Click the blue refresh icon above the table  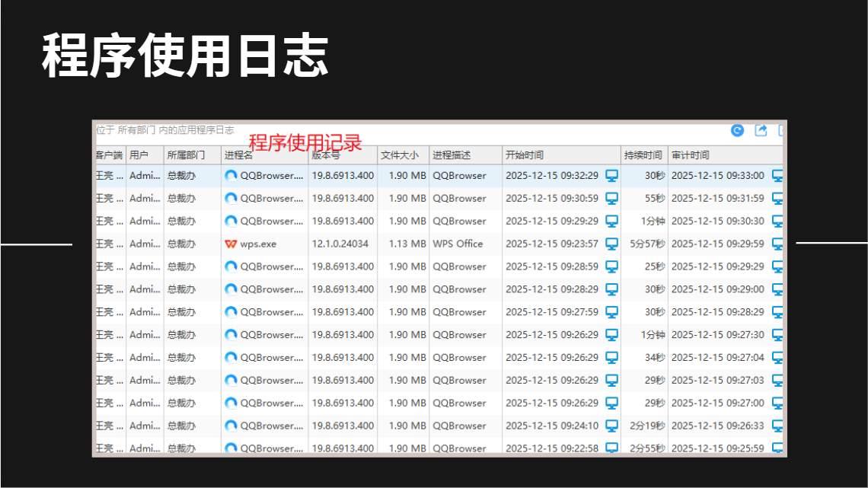coord(737,131)
